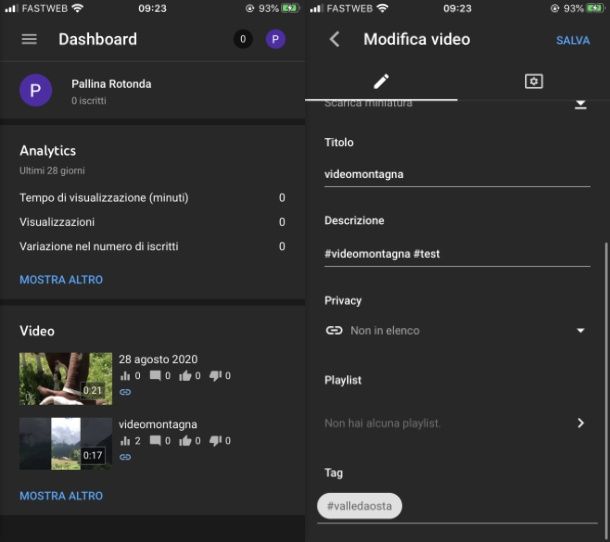Tap the views chart icon of 28 agosto 2020

[125, 376]
